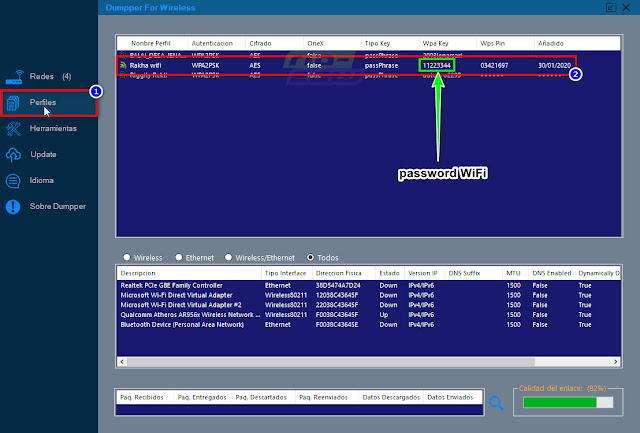Click the magnifier search icon

coord(496,403)
